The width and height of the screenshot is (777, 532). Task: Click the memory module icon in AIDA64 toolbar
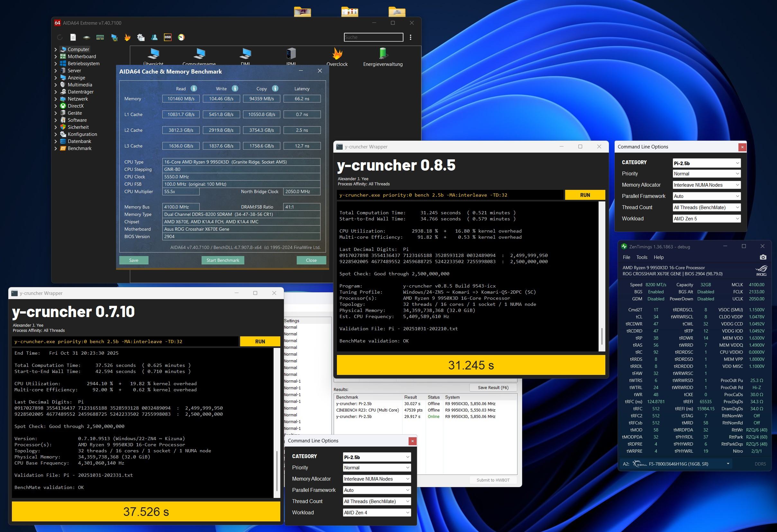(100, 37)
